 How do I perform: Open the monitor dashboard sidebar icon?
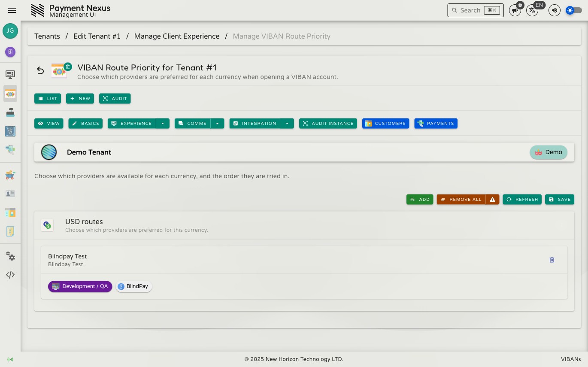(10, 74)
